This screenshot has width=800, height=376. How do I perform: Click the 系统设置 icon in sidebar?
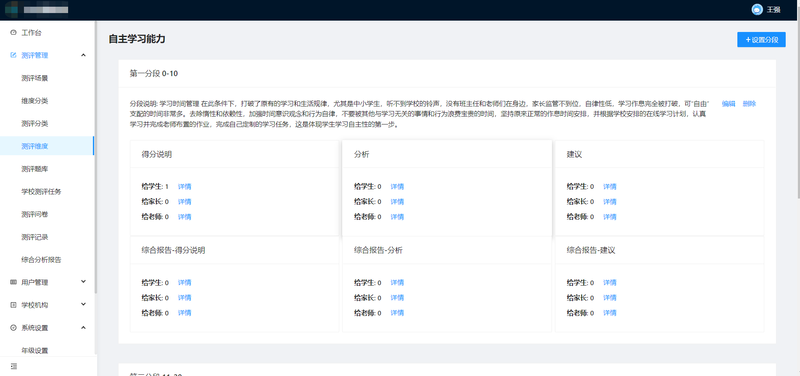pos(13,328)
